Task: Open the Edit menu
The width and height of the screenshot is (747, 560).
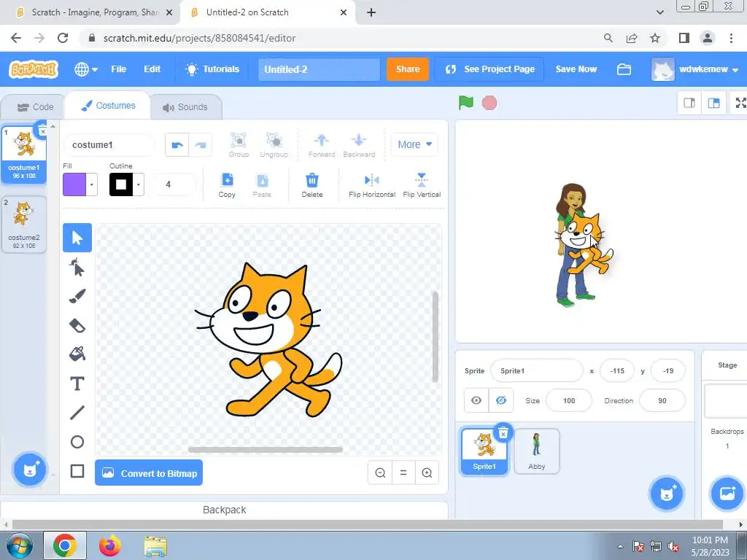Action: click(152, 69)
